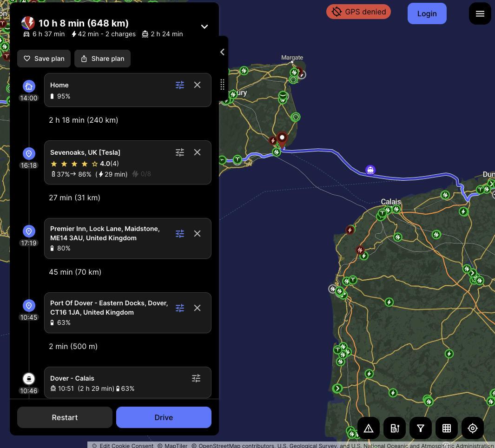Click the Margate label on the map

tap(292, 58)
